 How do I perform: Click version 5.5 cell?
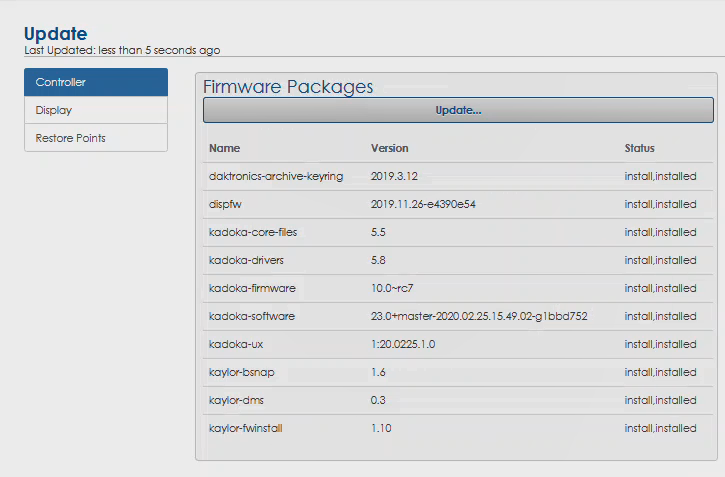point(378,232)
